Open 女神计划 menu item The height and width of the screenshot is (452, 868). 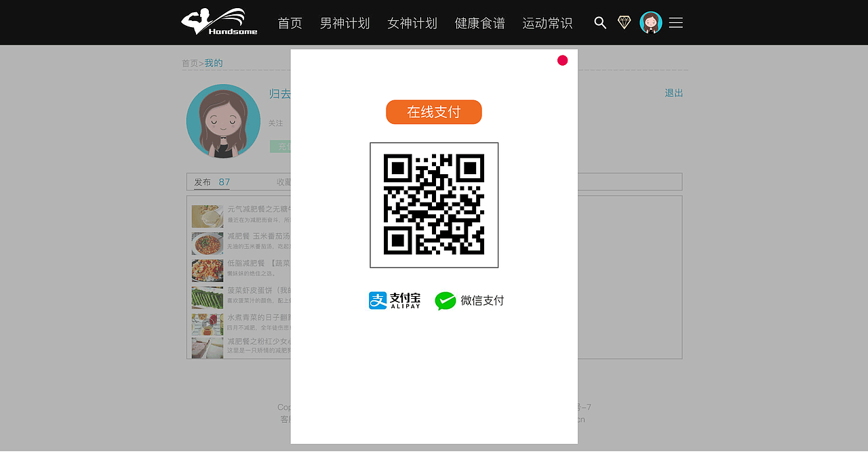click(412, 23)
